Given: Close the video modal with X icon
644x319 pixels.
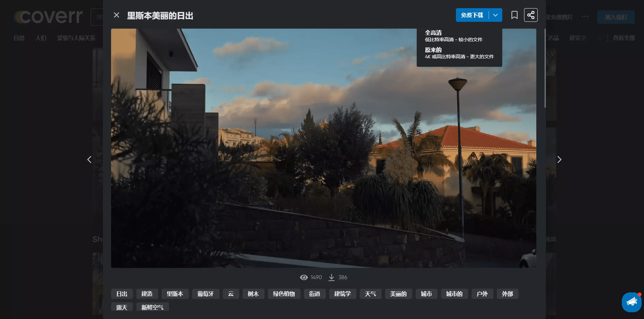Looking at the screenshot, I should [x=117, y=15].
